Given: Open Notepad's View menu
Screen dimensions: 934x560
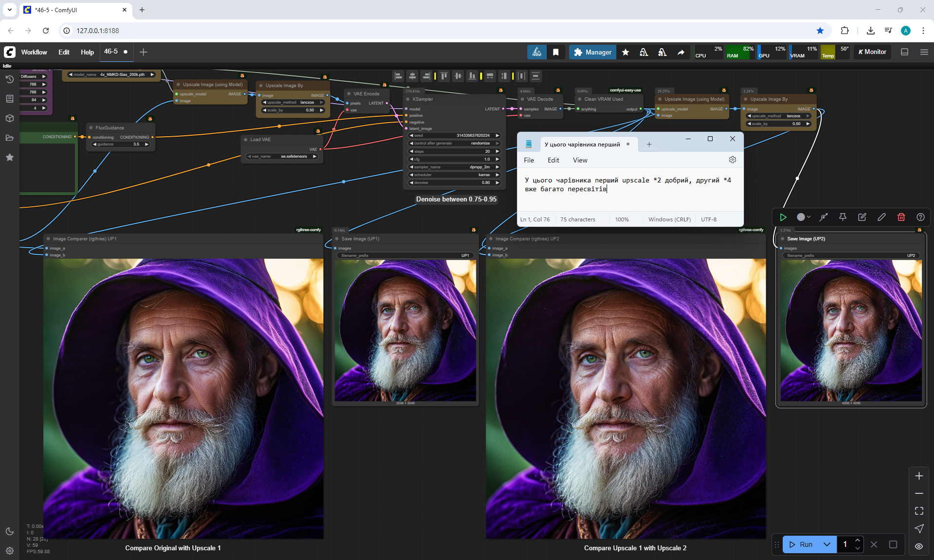Looking at the screenshot, I should (x=580, y=160).
